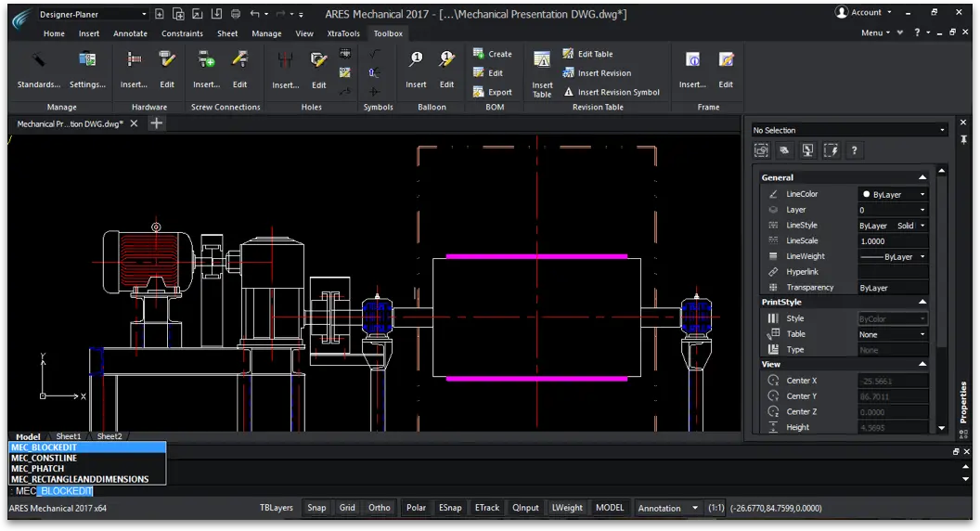Toggle Polar in the status bar
The height and width of the screenshot is (531, 980).
pos(416,508)
